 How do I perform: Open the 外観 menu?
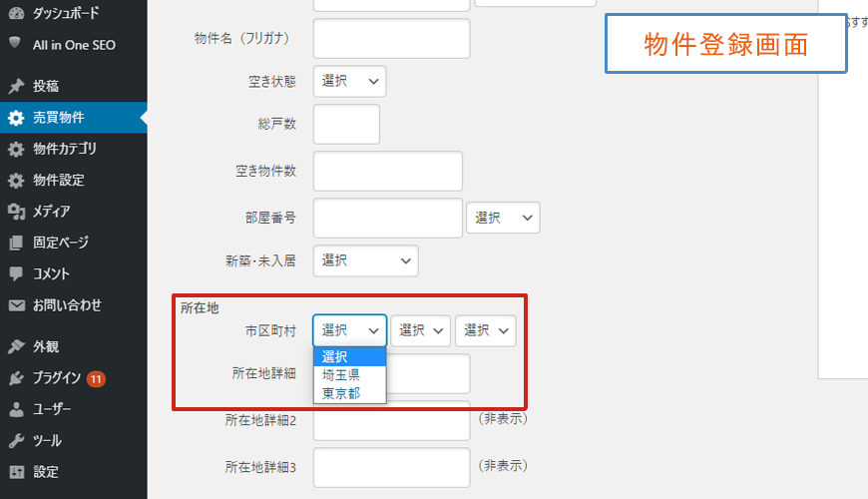coord(46,347)
